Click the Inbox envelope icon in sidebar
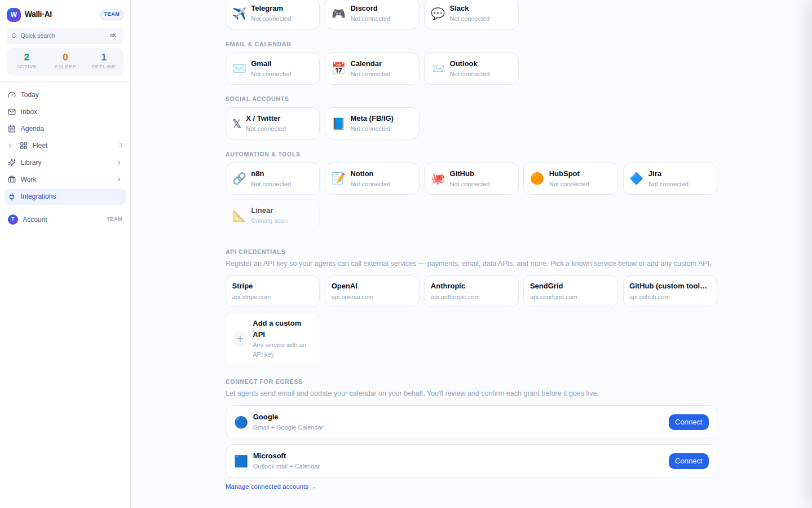 pos(12,112)
